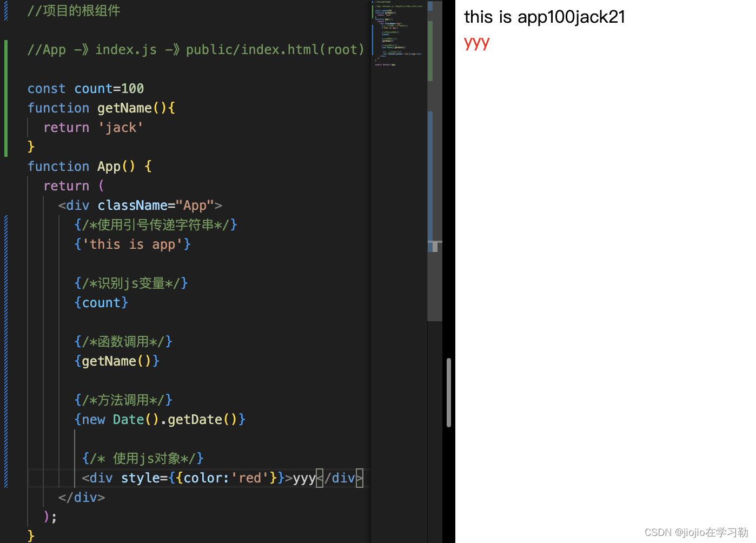Click the '//项目的根组件' comment
756x543 pixels.
coord(74,11)
